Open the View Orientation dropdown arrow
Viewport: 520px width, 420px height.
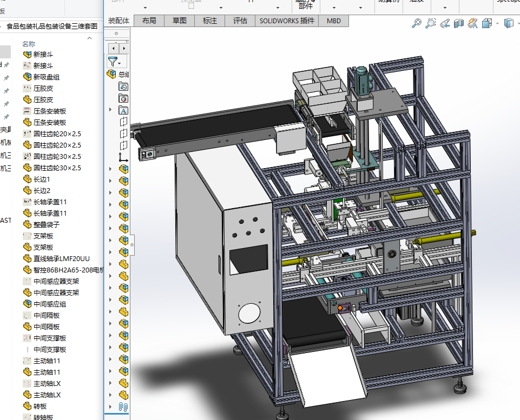point(497,23)
